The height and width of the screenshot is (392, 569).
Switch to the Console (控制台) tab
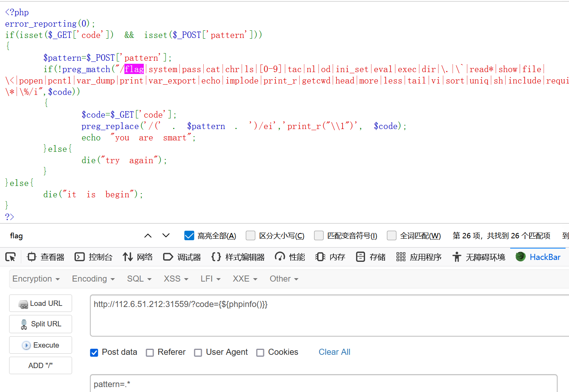(x=94, y=257)
